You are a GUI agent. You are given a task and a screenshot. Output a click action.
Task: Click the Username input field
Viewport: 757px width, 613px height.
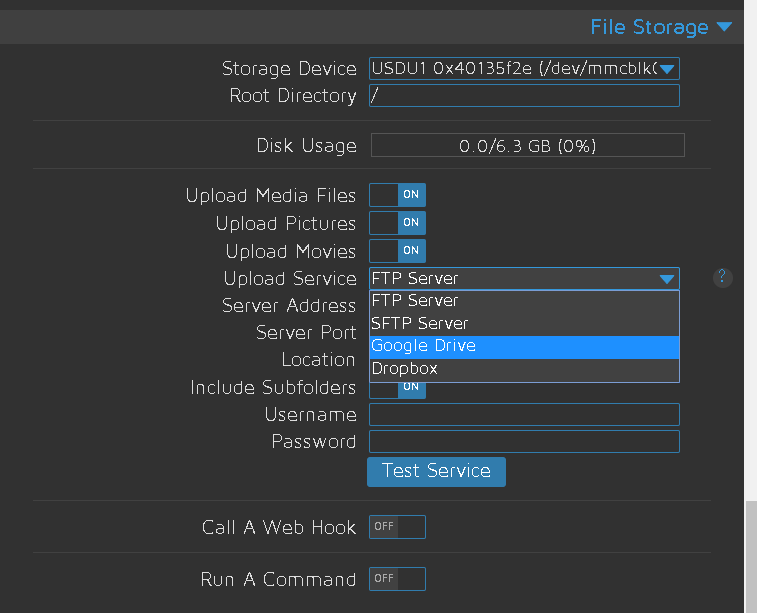point(524,415)
